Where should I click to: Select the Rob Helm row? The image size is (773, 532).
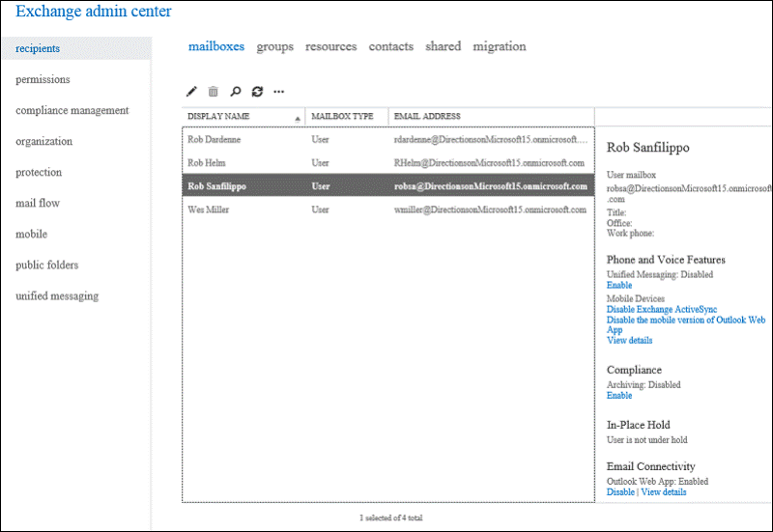[388, 162]
